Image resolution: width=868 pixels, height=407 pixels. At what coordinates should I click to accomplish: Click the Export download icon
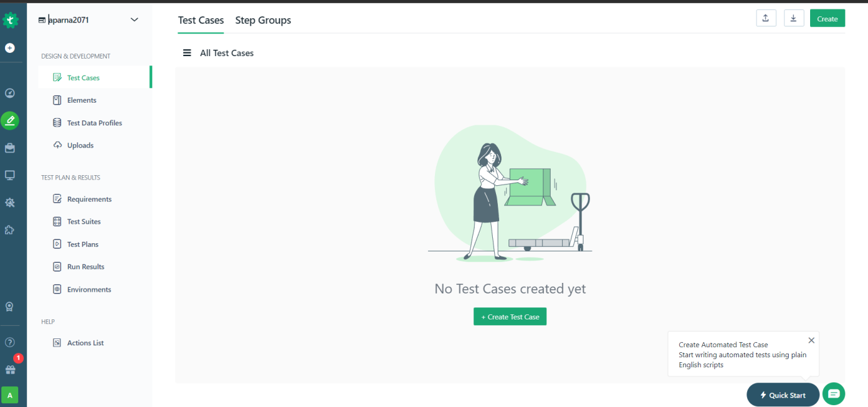click(x=794, y=18)
